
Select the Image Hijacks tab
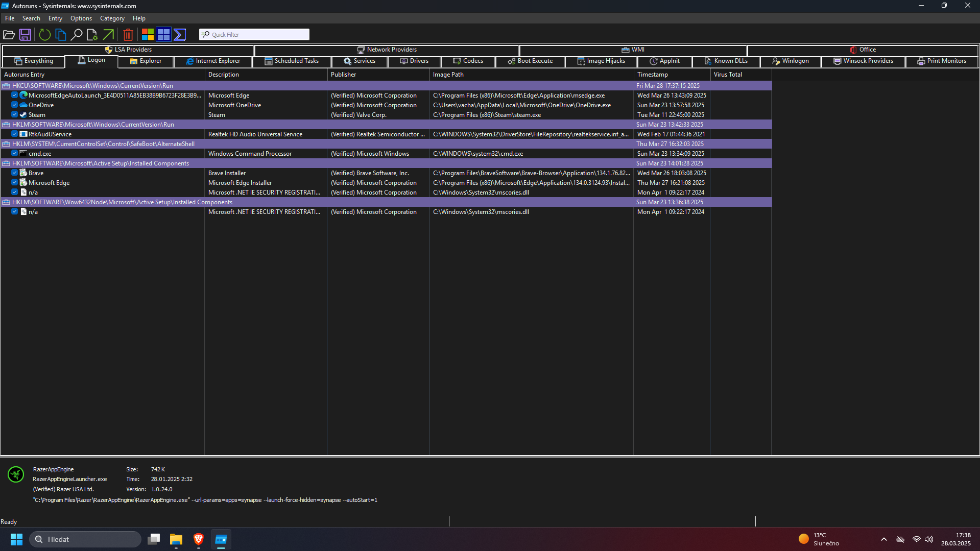(x=601, y=61)
